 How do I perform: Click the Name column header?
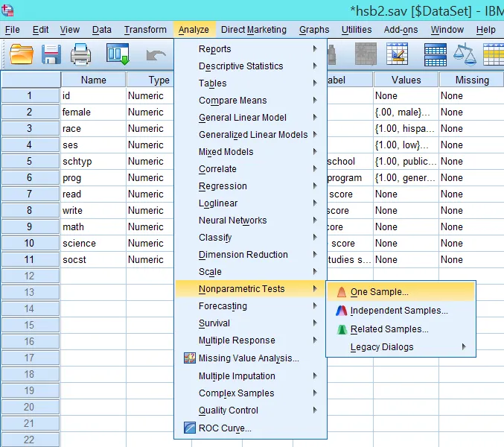(93, 80)
